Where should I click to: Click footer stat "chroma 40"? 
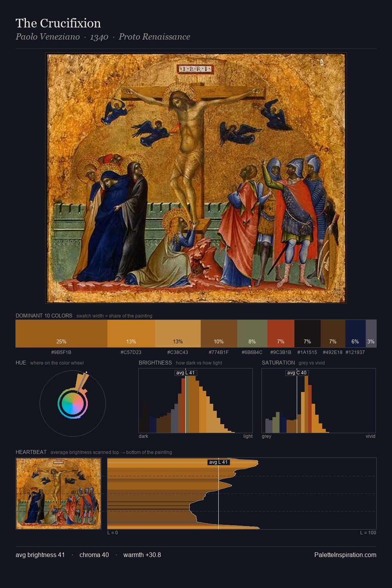pyautogui.click(x=94, y=555)
